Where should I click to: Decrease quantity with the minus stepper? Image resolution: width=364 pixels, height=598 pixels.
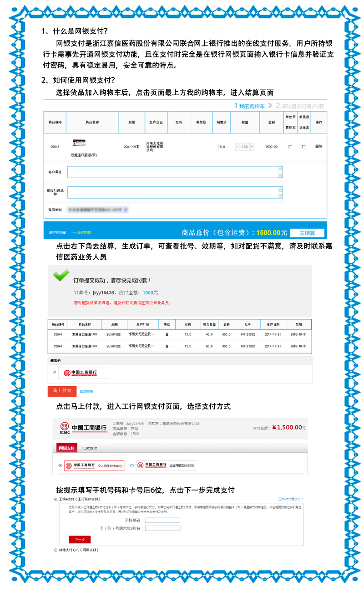coord(237,147)
